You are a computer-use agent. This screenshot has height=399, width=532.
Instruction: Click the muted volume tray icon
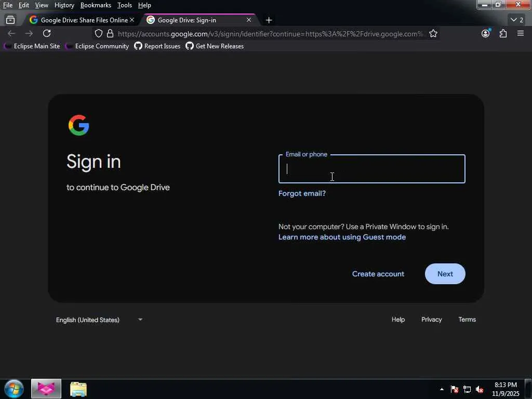tap(480, 389)
